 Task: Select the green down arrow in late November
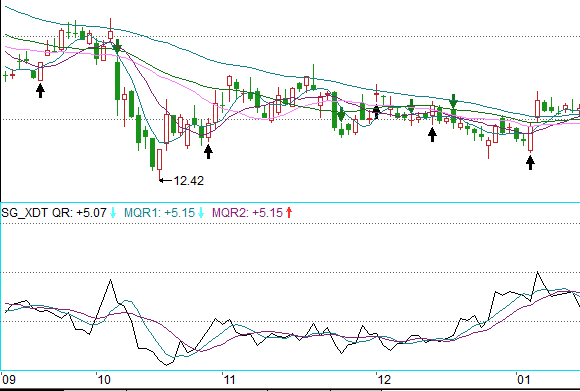341,115
